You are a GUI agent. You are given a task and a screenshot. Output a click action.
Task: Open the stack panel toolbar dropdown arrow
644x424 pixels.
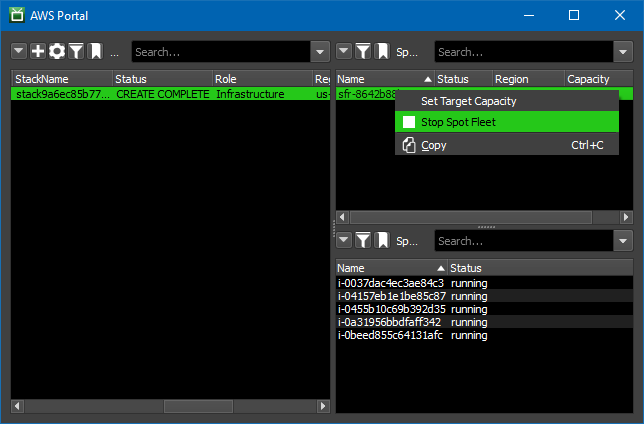pos(19,51)
